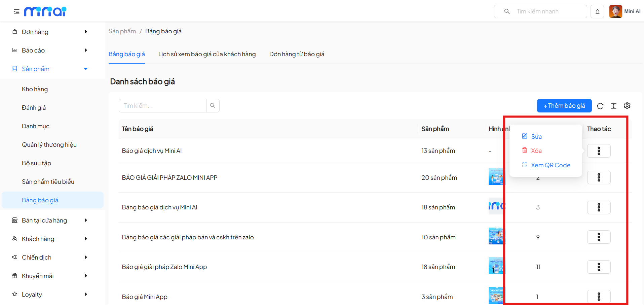Open three-dot menu for Báo giá Mini App
The image size is (644, 305).
click(x=599, y=297)
